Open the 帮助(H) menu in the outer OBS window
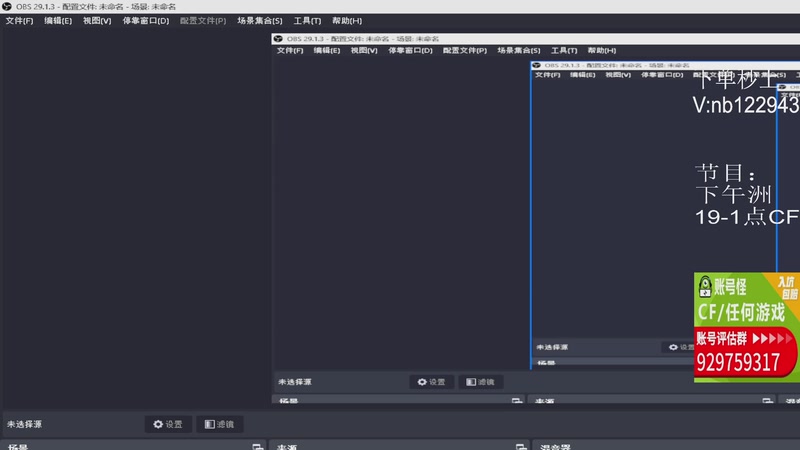 point(347,21)
